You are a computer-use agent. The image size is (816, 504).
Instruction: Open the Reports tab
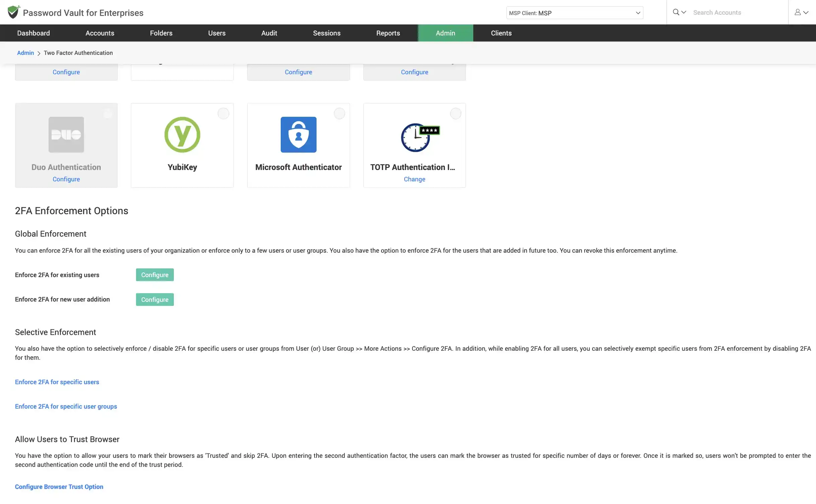pos(388,33)
